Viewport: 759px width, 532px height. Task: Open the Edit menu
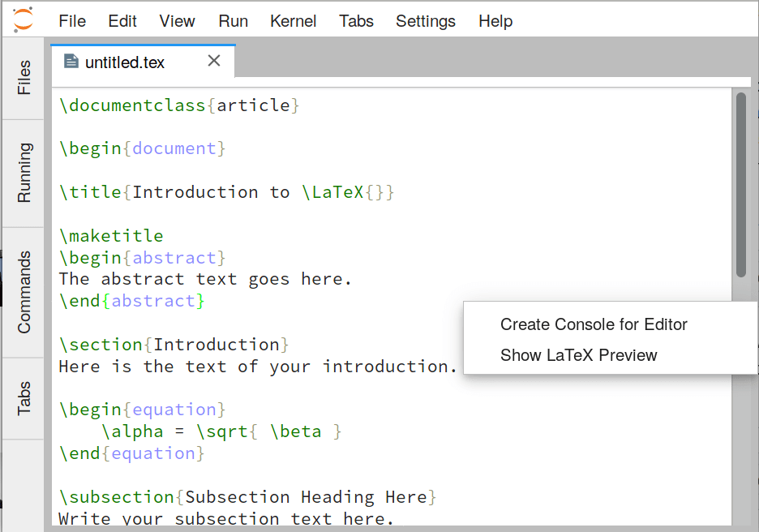pos(122,21)
